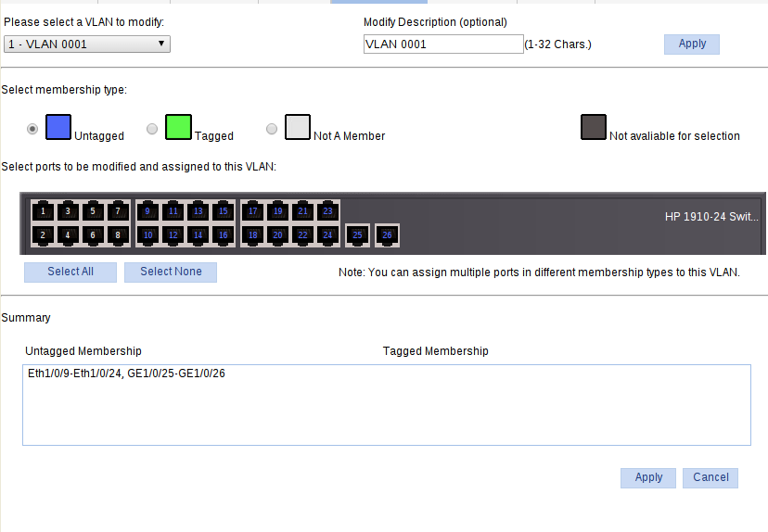Choose port 19 on the switch
This screenshot has width=768, height=532.
click(277, 211)
